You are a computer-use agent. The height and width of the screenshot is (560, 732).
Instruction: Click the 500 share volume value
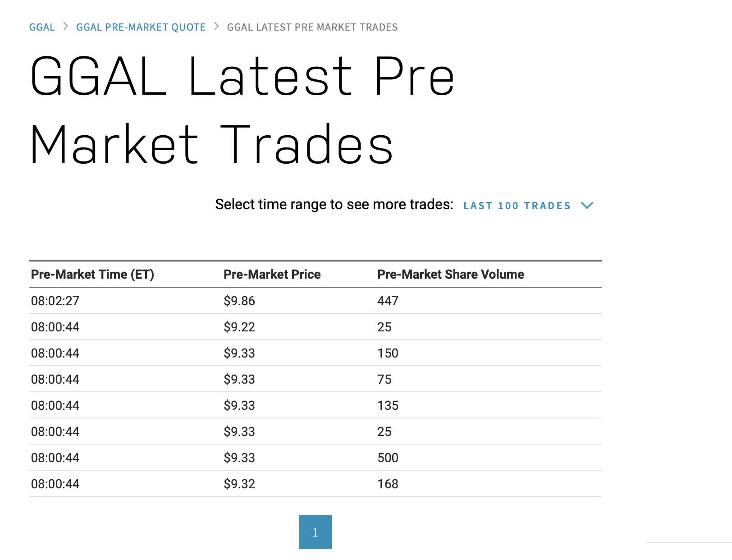pos(388,458)
